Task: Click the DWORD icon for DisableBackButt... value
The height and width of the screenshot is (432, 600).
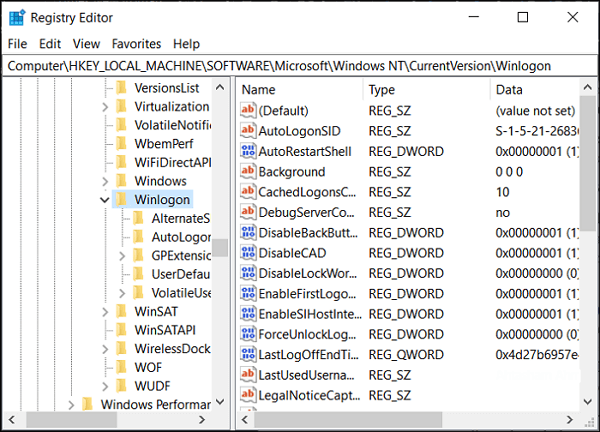Action: click(x=248, y=232)
